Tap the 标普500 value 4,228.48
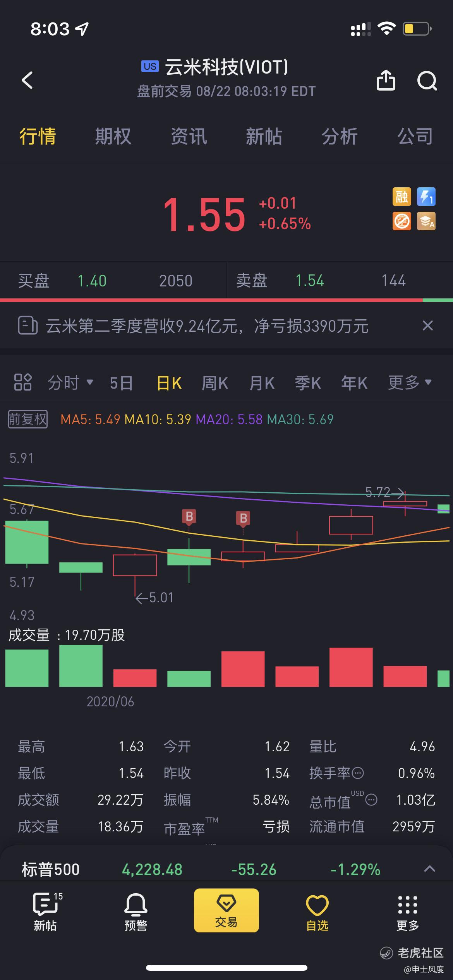 (x=152, y=869)
